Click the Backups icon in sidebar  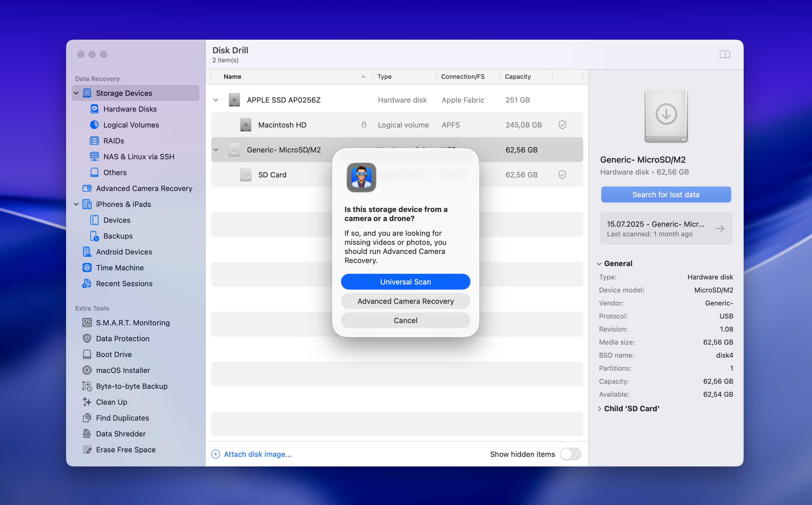[x=94, y=236]
